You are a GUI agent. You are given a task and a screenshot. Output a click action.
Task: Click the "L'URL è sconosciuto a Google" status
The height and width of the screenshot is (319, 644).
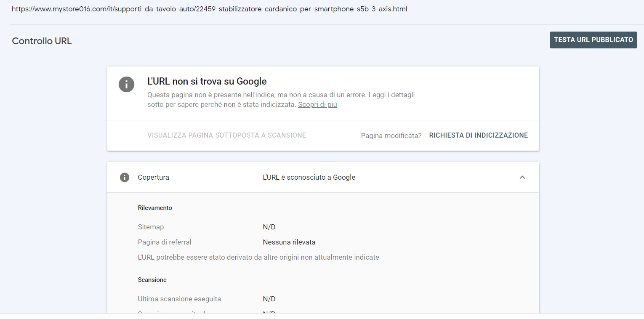[309, 178]
